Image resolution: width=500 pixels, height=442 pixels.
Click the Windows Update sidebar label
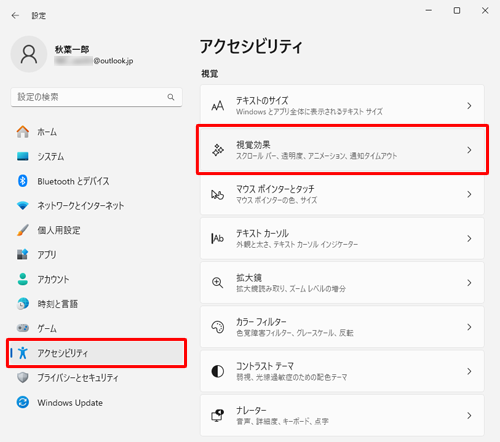(70, 403)
